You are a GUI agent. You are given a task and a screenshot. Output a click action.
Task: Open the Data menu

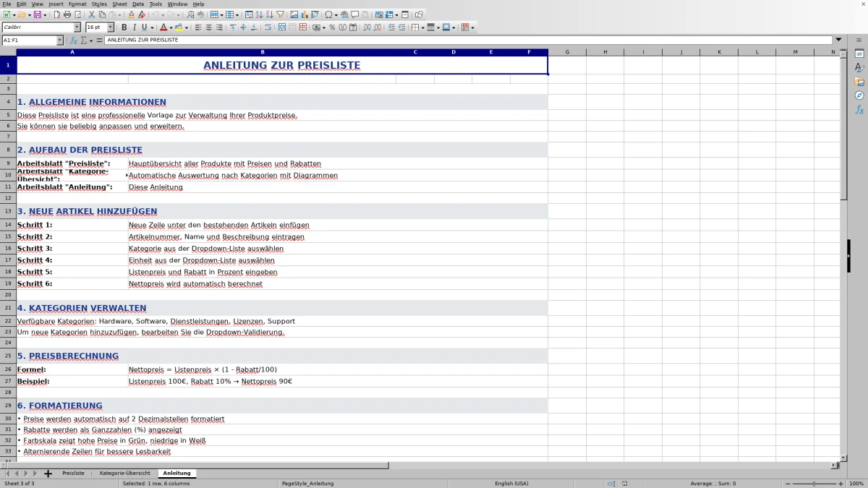click(138, 4)
